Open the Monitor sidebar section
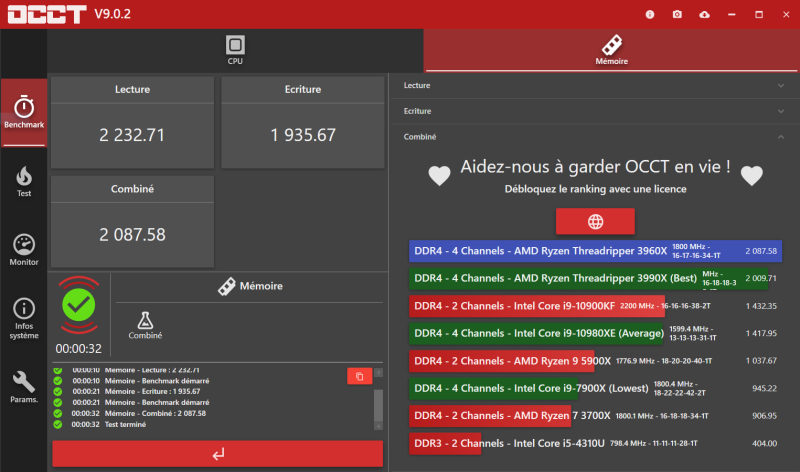The image size is (800, 472). pos(23,250)
